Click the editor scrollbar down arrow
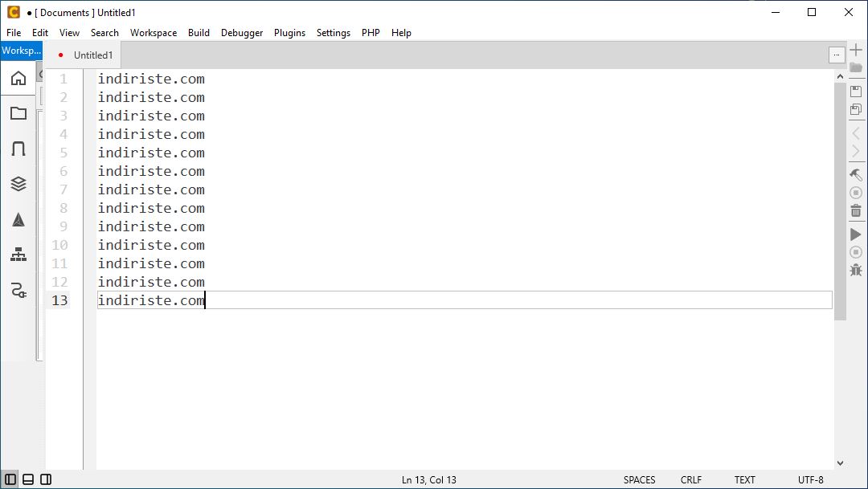The width and height of the screenshot is (868, 489). point(841,463)
